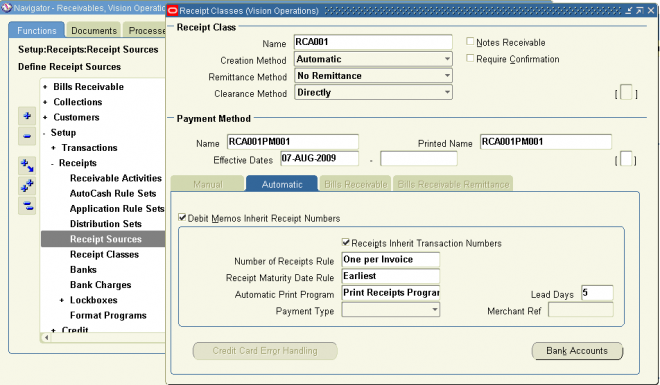Click the navigator tree left scroll arrow
The image size is (660, 385).
tap(46, 337)
